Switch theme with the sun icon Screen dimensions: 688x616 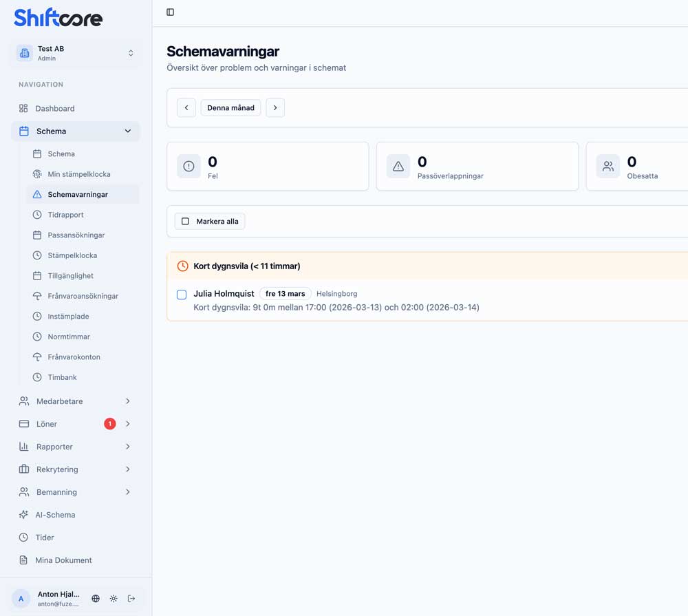[x=114, y=598]
